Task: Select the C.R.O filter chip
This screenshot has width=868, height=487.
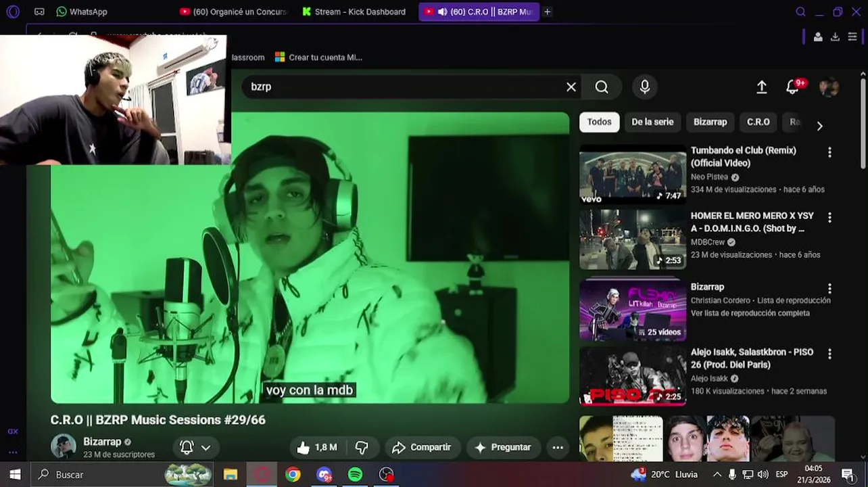Action: (758, 122)
